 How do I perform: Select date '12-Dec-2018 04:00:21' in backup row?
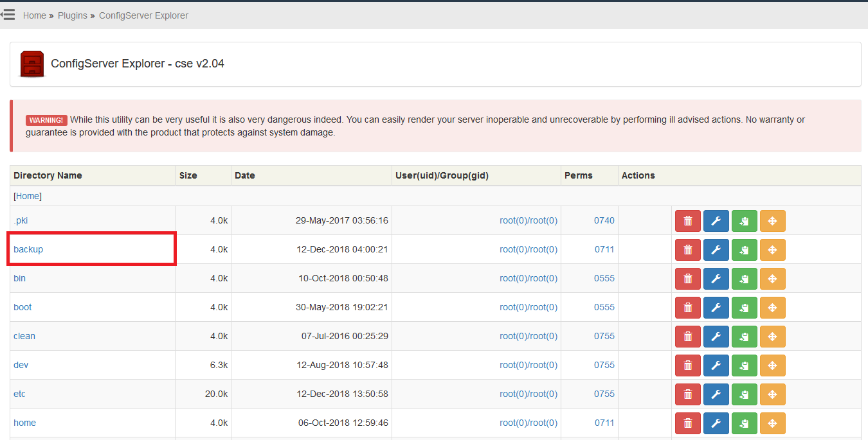tap(342, 249)
